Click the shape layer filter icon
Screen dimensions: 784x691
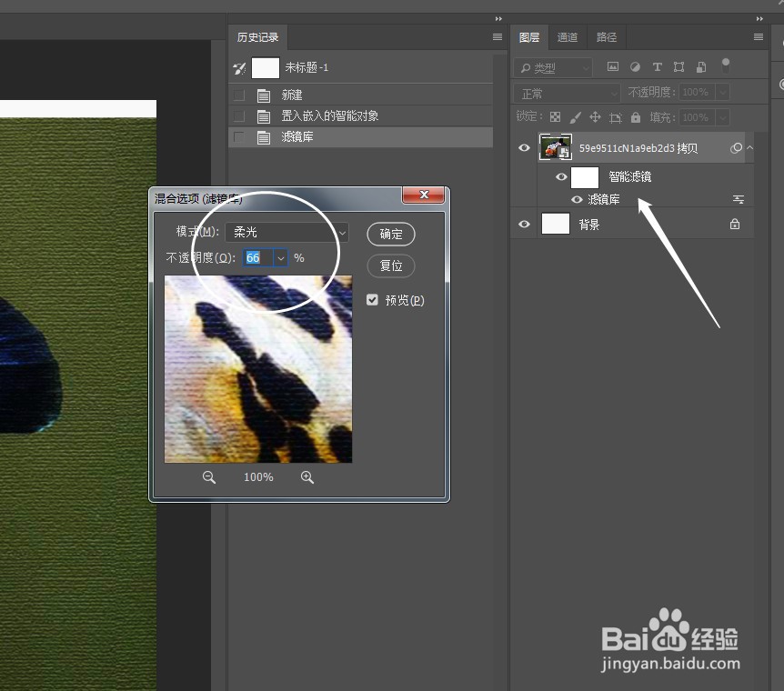click(679, 67)
